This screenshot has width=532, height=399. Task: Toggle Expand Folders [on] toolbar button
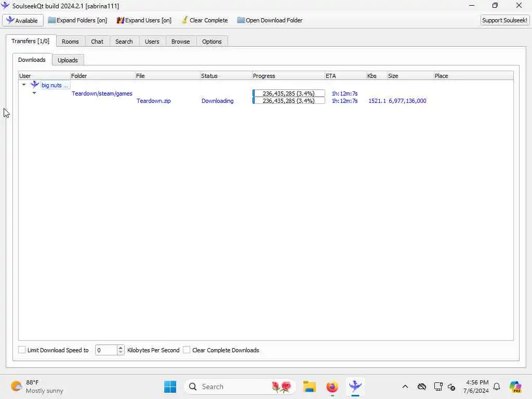coord(77,20)
